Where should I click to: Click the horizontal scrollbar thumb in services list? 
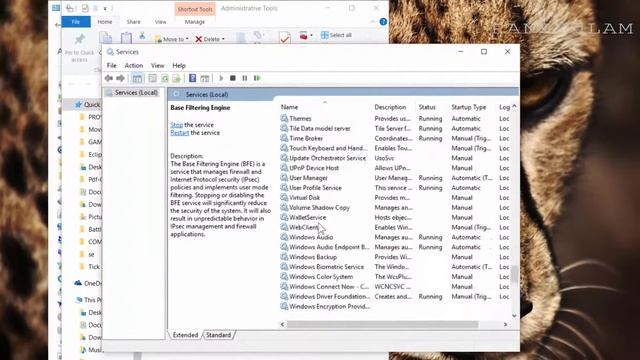pyautogui.click(x=382, y=324)
